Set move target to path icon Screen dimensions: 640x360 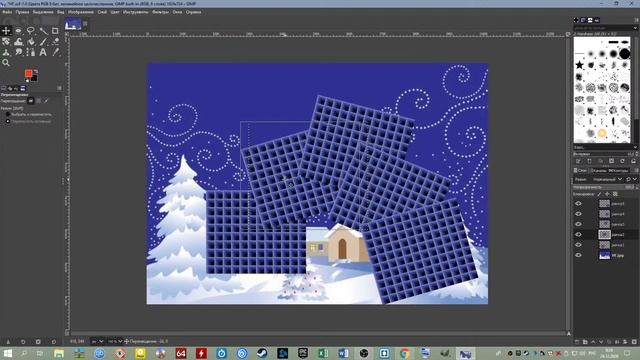click(47, 101)
